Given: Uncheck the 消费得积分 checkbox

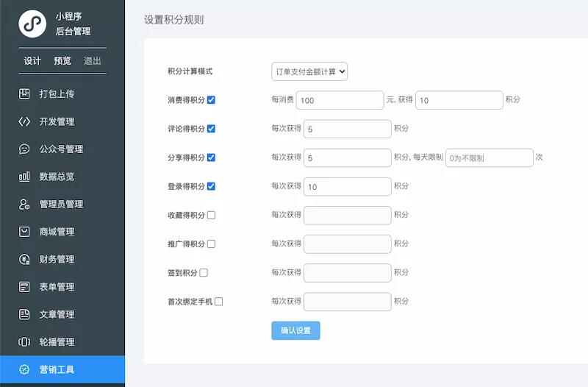Looking at the screenshot, I should tap(212, 100).
